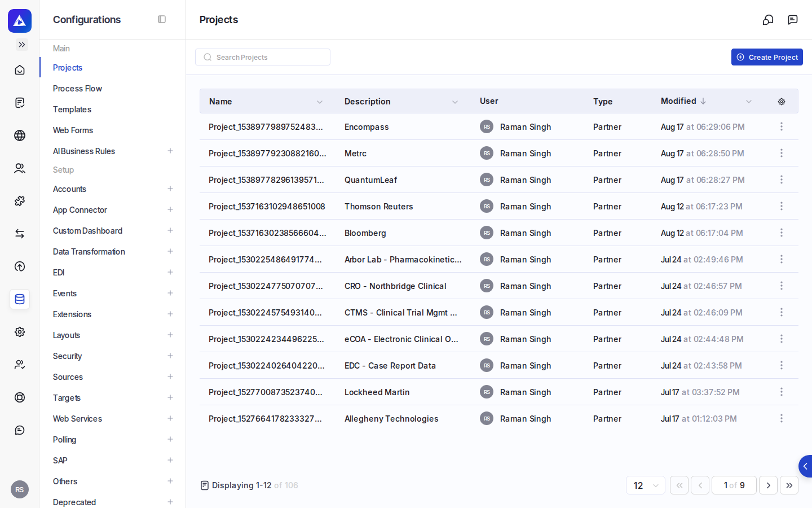Open row actions for Thomson Reuters project

click(x=782, y=206)
